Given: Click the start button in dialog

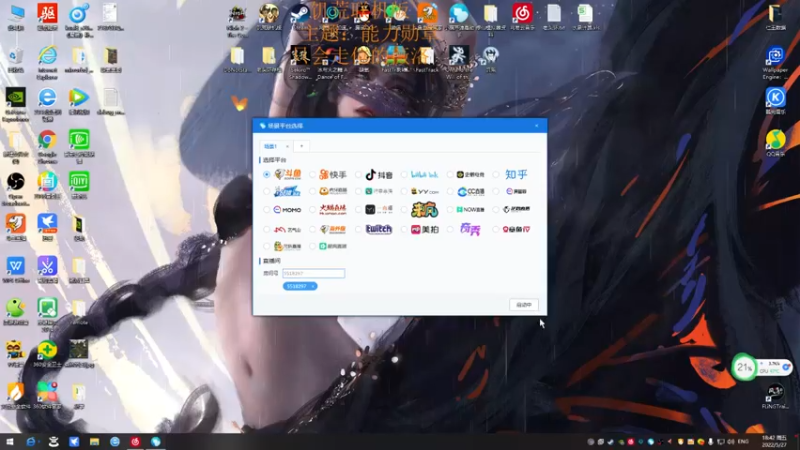Looking at the screenshot, I should [523, 305].
